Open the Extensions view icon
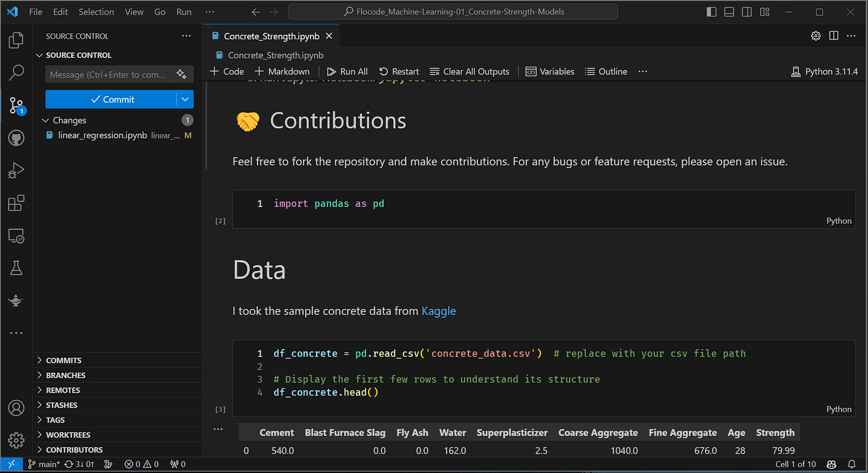868x473 pixels. pos(16,203)
